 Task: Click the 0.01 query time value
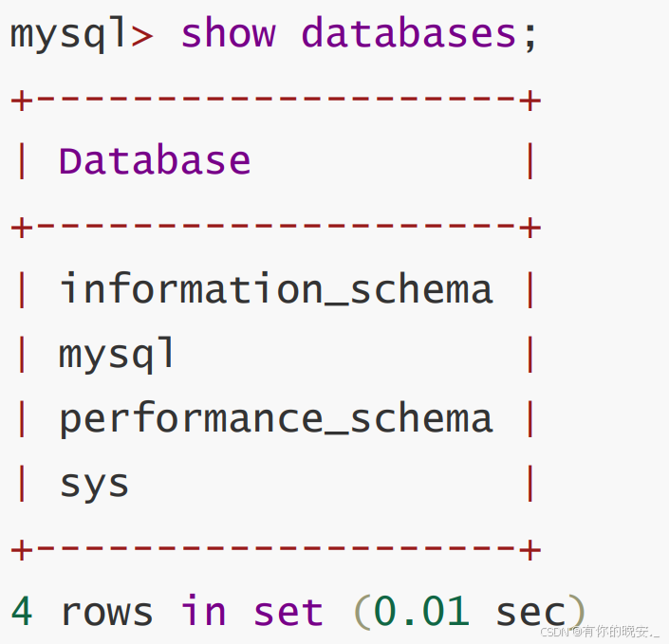click(x=421, y=612)
